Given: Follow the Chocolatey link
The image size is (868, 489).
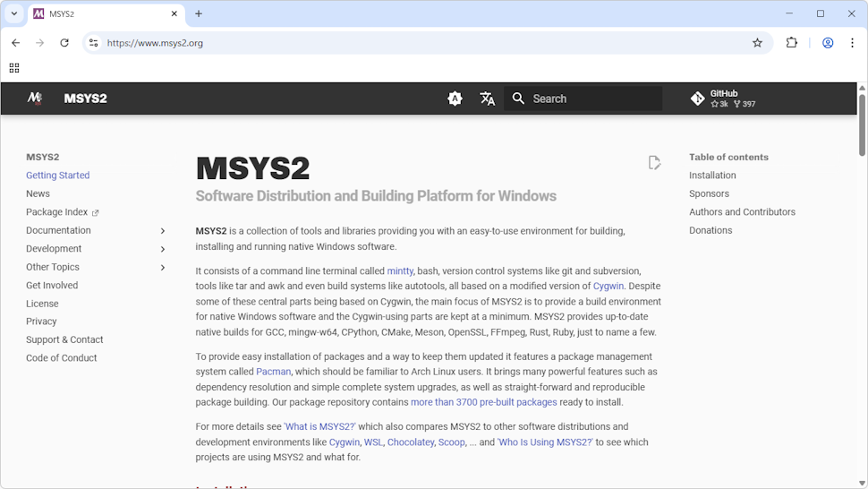Looking at the screenshot, I should pyautogui.click(x=410, y=442).
